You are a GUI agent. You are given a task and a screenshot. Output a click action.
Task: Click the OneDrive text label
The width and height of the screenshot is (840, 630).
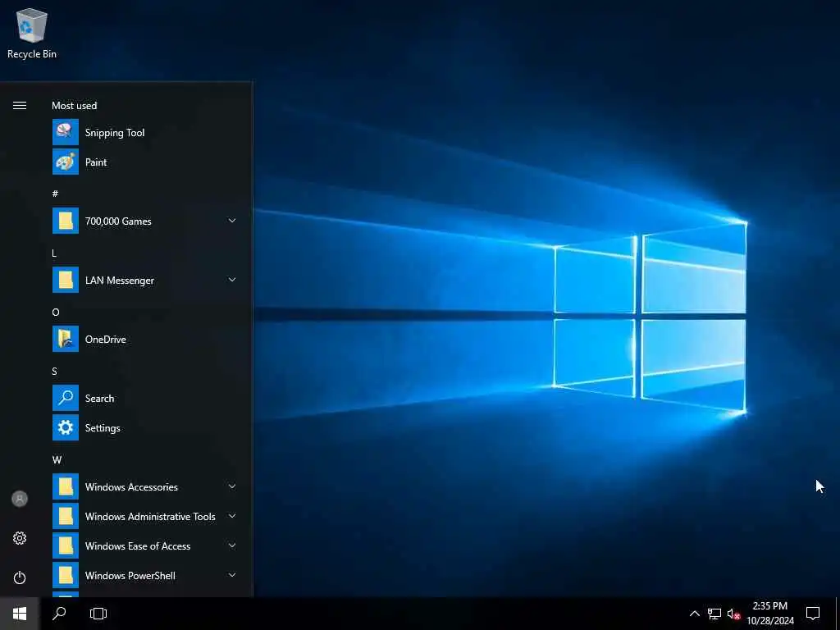pyautogui.click(x=106, y=339)
